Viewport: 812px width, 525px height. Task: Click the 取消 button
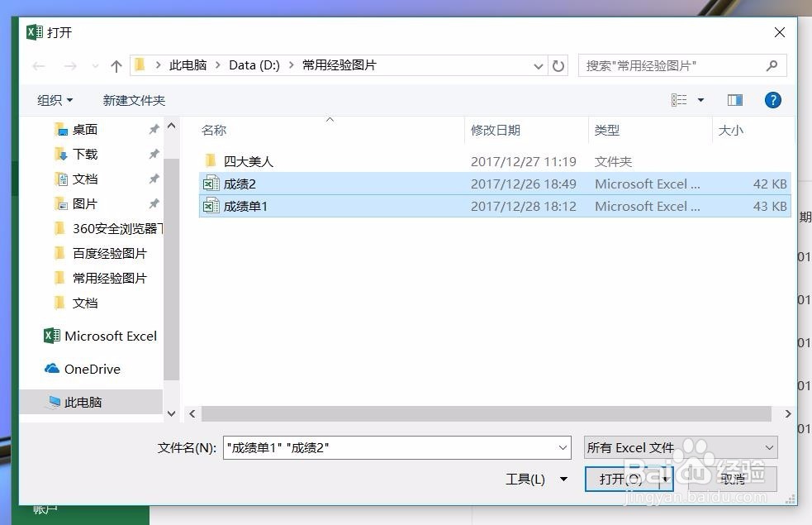[x=731, y=479]
